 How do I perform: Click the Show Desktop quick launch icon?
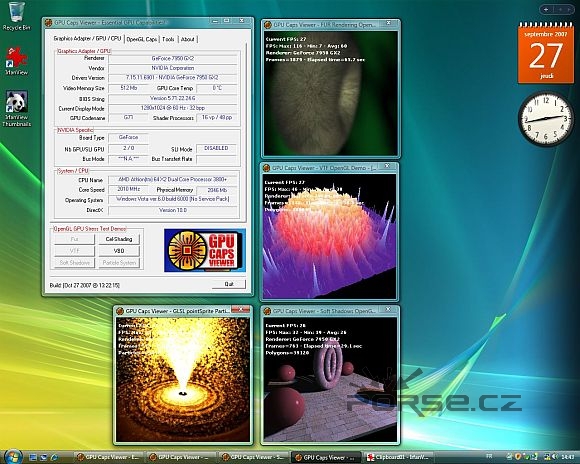(x=33, y=457)
